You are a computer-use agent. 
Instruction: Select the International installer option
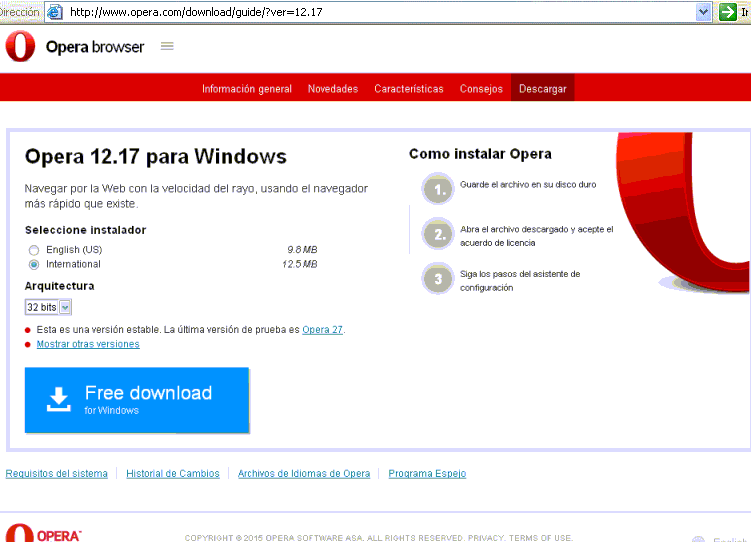tap(34, 264)
